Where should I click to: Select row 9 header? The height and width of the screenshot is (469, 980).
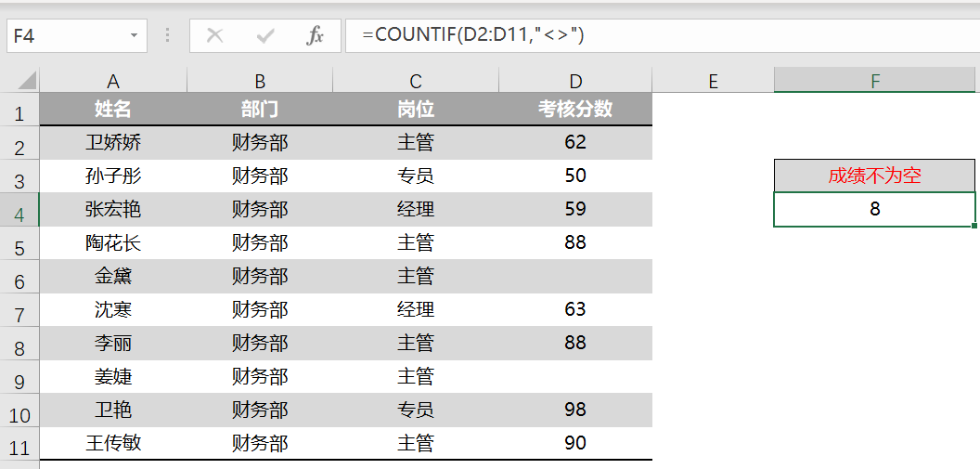(x=19, y=377)
